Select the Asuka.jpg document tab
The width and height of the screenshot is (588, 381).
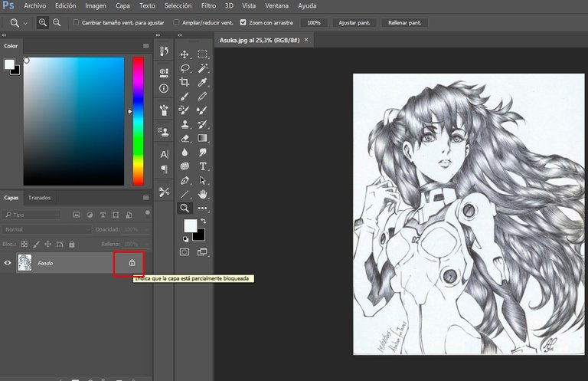260,40
